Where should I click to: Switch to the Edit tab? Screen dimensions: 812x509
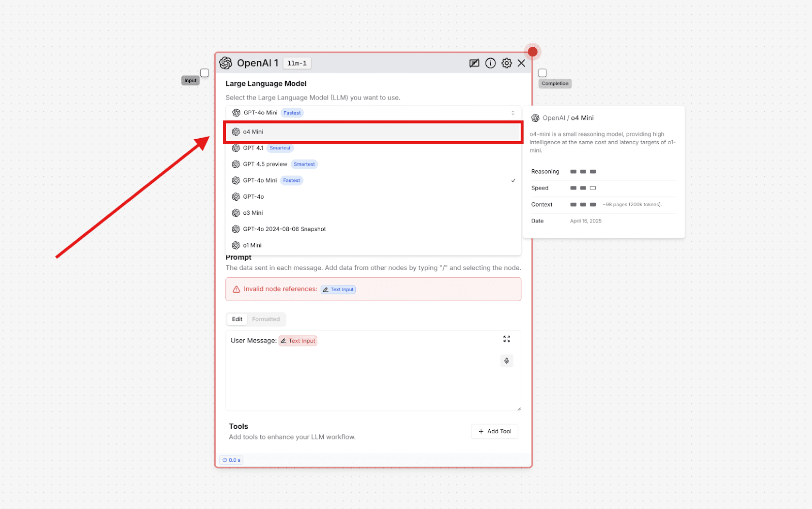point(237,319)
